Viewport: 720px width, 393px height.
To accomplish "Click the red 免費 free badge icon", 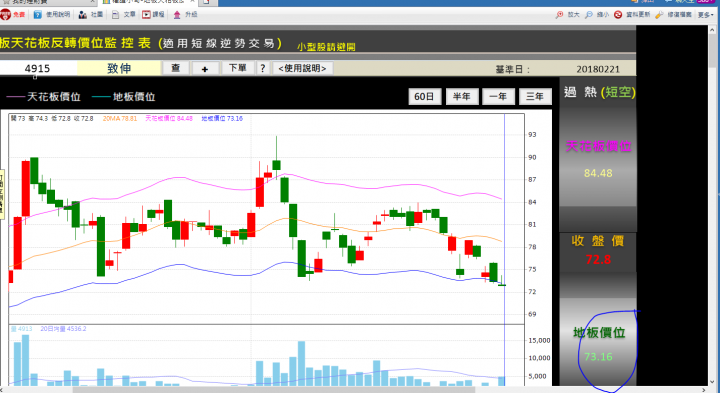I will pyautogui.click(x=6, y=15).
